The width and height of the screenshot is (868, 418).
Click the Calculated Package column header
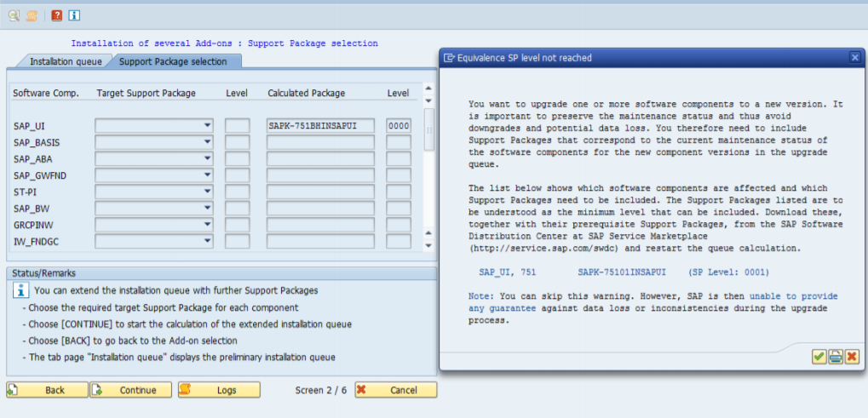[306, 93]
